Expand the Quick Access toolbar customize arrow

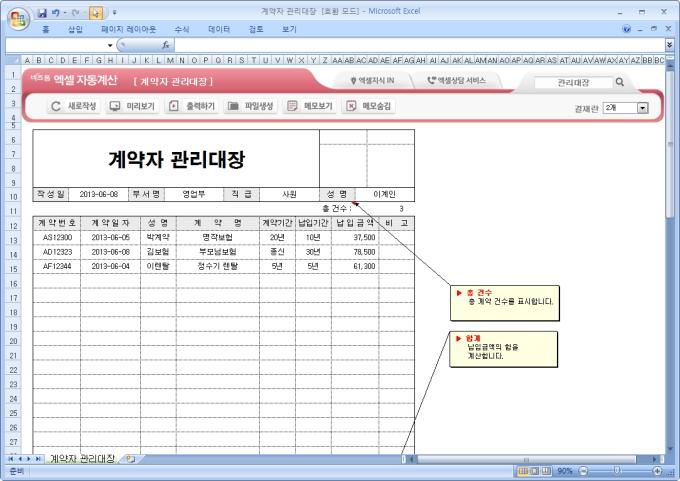coord(114,13)
